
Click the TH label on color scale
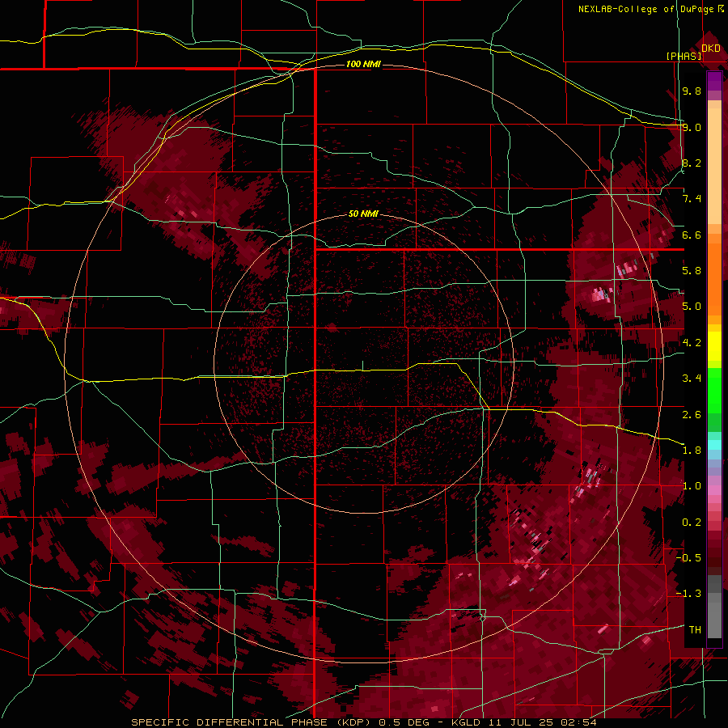pyautogui.click(x=695, y=630)
